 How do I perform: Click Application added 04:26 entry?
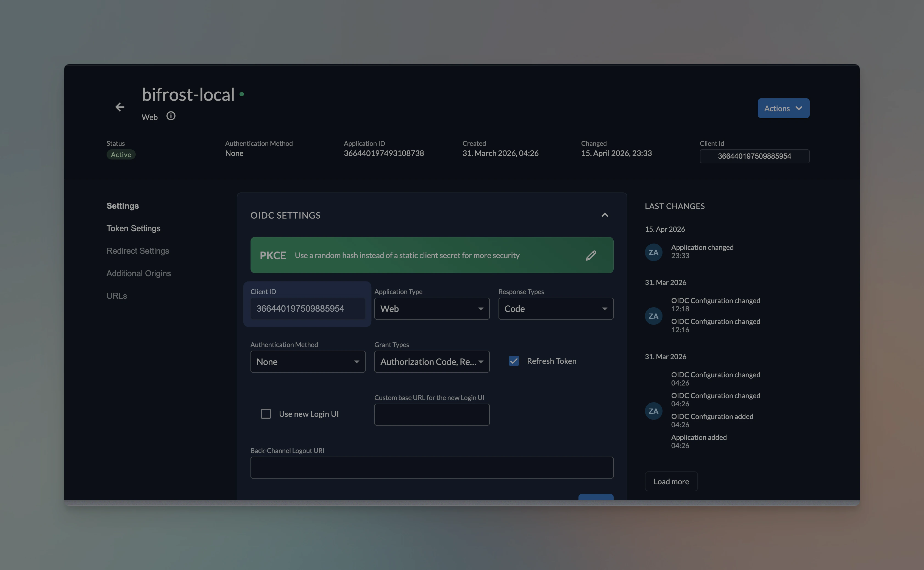pos(699,442)
